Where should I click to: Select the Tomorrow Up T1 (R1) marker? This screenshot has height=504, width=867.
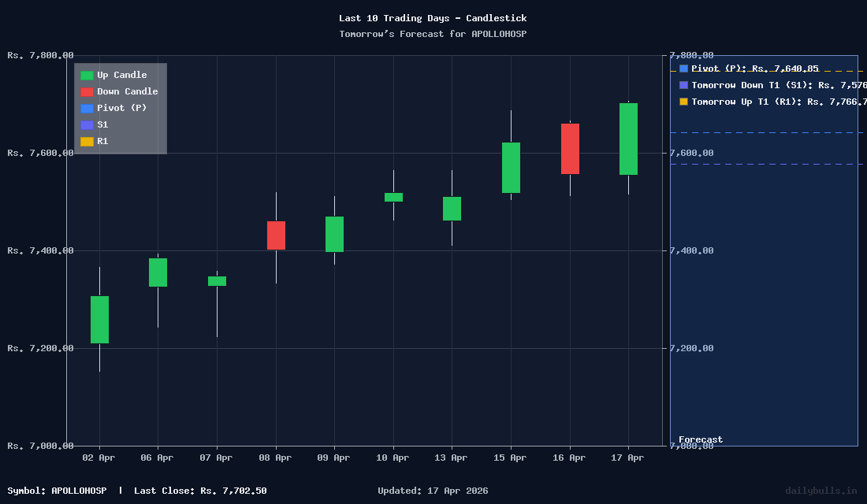coord(683,102)
